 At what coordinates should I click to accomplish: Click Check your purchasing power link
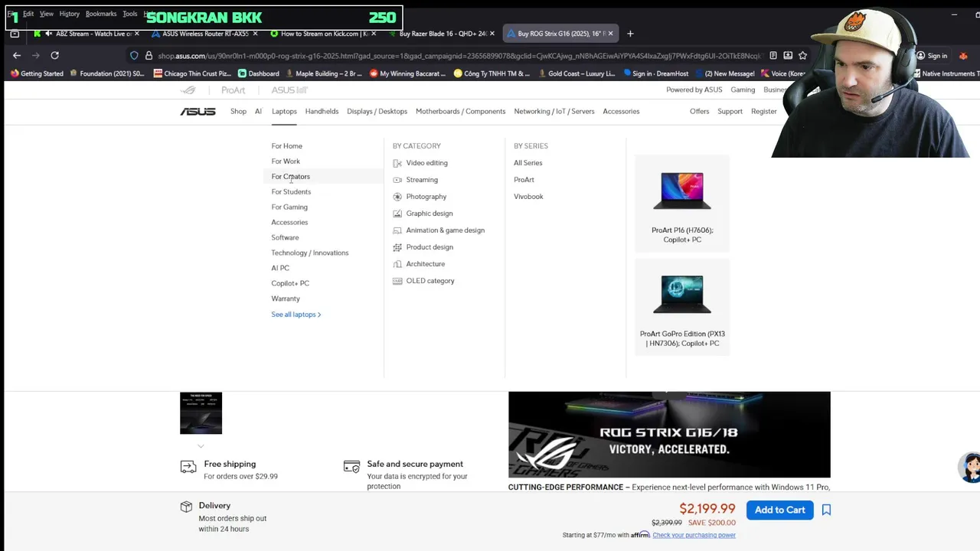click(694, 535)
